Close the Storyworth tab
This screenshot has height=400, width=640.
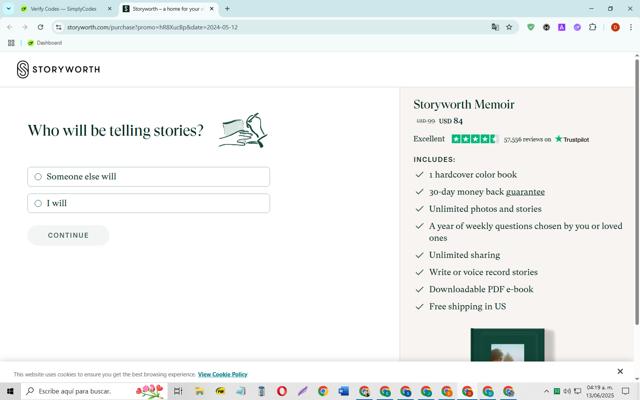(x=211, y=9)
